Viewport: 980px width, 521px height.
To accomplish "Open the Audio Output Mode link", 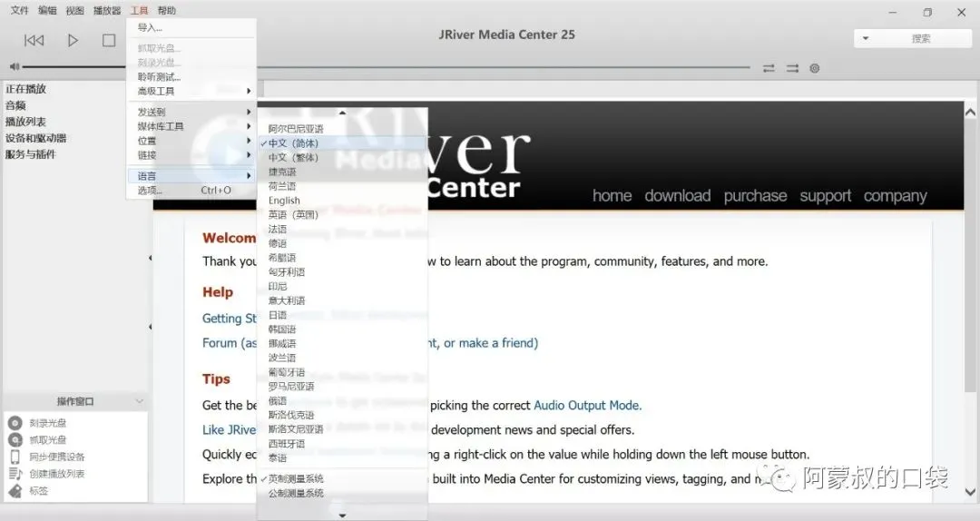I will pyautogui.click(x=587, y=406).
